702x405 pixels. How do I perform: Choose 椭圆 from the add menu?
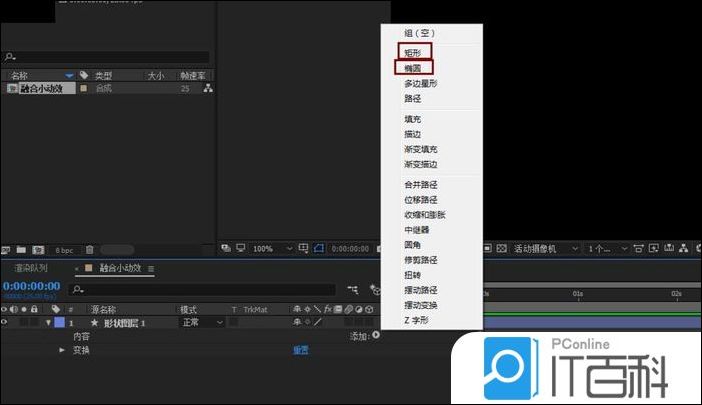pos(413,68)
